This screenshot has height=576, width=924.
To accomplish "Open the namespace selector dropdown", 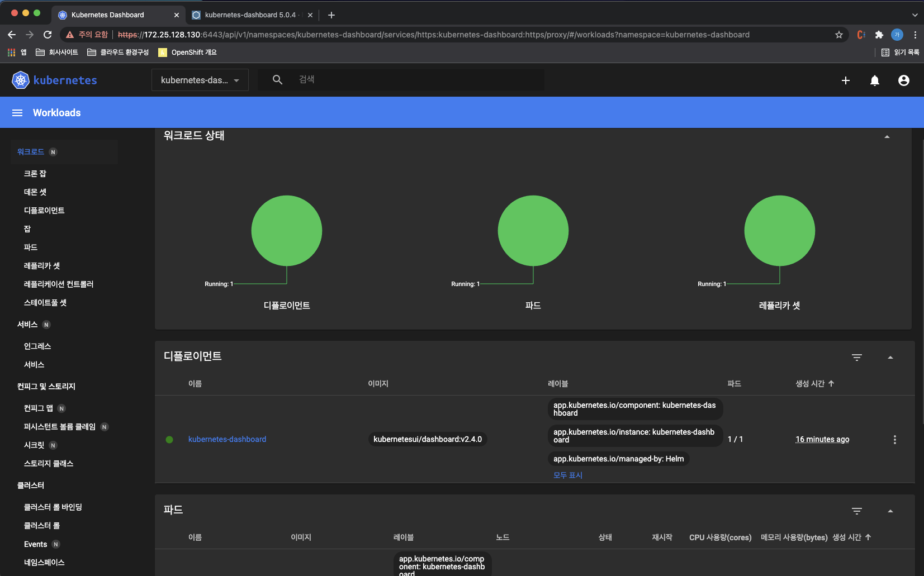I will [x=200, y=80].
